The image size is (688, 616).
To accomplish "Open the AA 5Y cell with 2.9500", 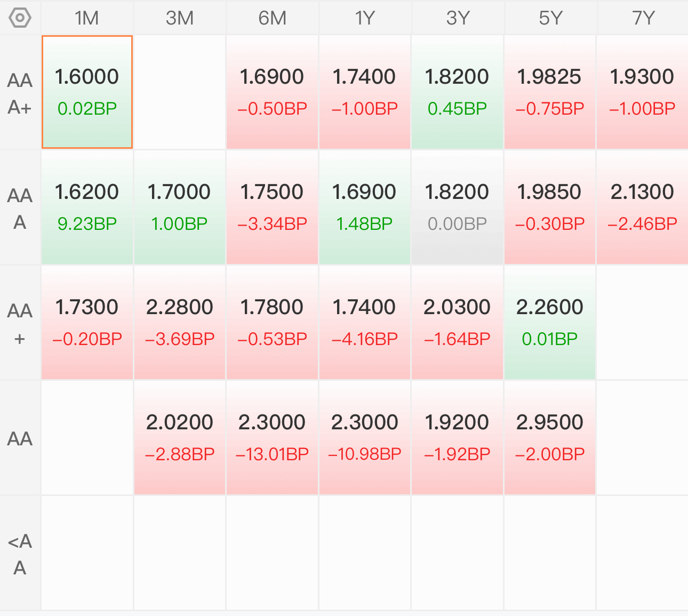I will pyautogui.click(x=550, y=438).
